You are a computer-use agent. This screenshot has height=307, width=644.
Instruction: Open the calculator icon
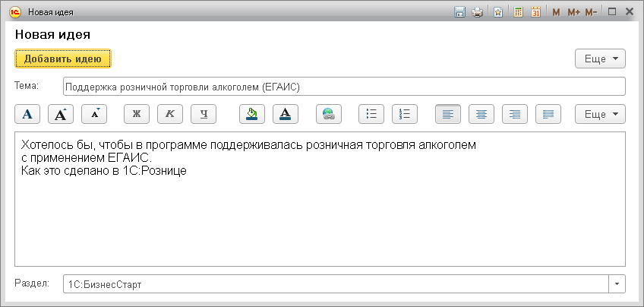click(519, 12)
